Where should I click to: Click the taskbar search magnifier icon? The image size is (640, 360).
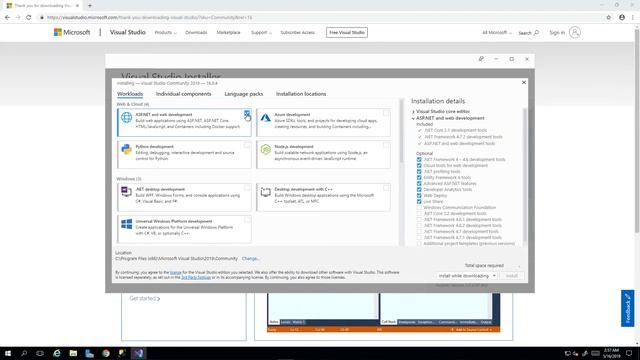(x=24, y=353)
